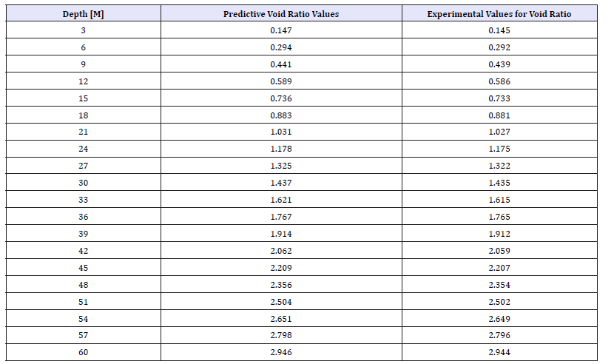The height and width of the screenshot is (364, 614).
Task: Select the predictive value 1.437 cell
Action: pos(281,183)
